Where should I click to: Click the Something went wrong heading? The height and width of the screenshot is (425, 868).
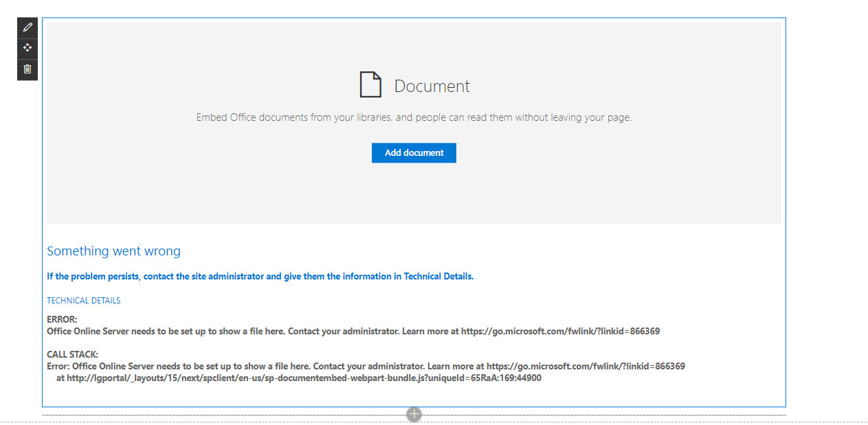pos(113,251)
